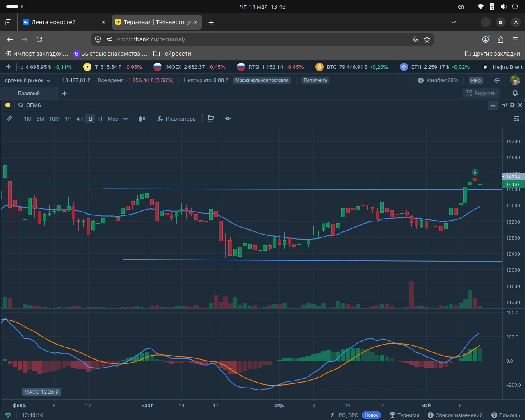Select the Н weekly timeframe

point(100,119)
